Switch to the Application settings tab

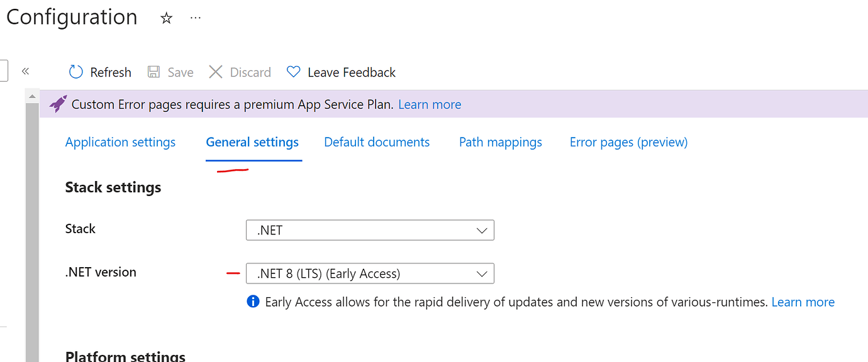[120, 142]
